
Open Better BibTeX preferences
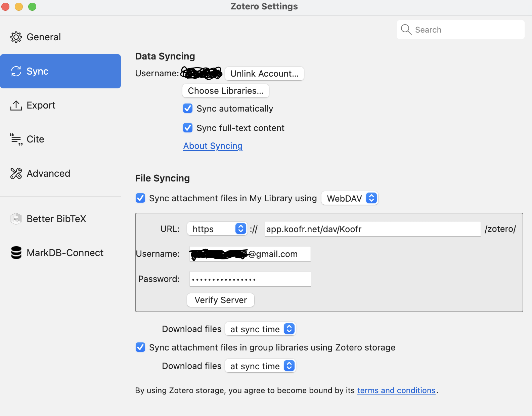pyautogui.click(x=60, y=219)
